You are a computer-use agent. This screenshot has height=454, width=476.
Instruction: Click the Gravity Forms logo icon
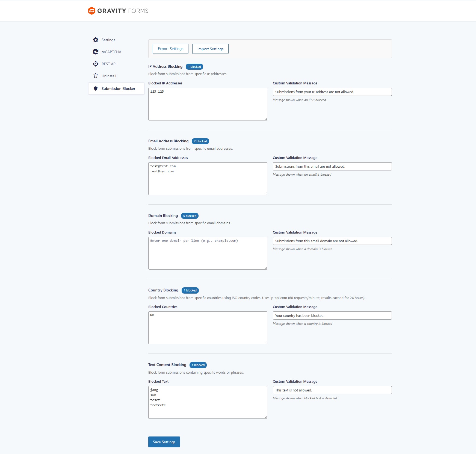tap(91, 11)
